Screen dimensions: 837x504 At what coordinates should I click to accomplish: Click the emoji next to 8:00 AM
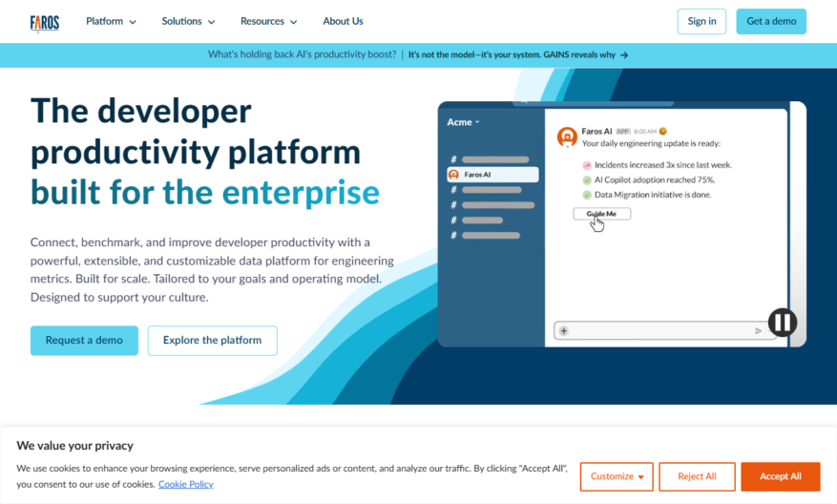point(663,131)
